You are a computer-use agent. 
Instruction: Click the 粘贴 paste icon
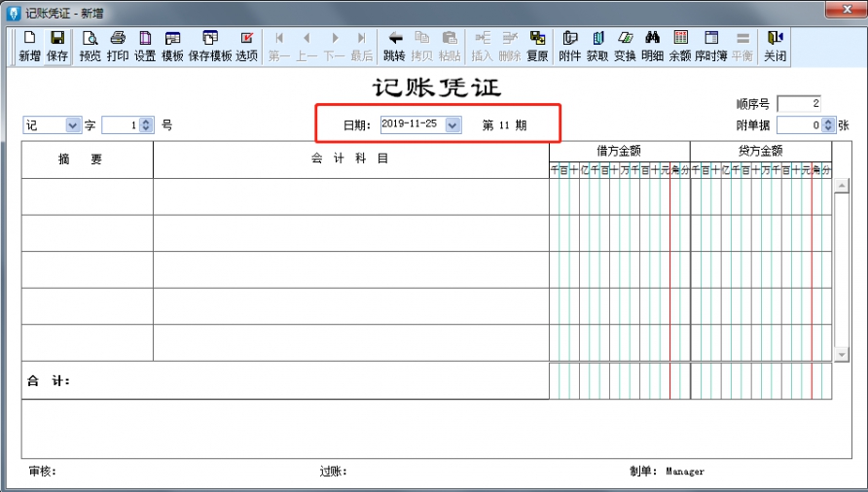(450, 46)
